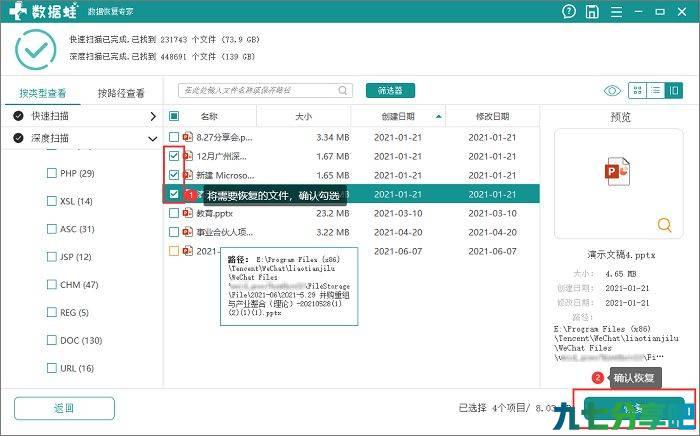The image size is (700, 436).
Task: Check the URL (16) checkbox
Action: pos(52,368)
